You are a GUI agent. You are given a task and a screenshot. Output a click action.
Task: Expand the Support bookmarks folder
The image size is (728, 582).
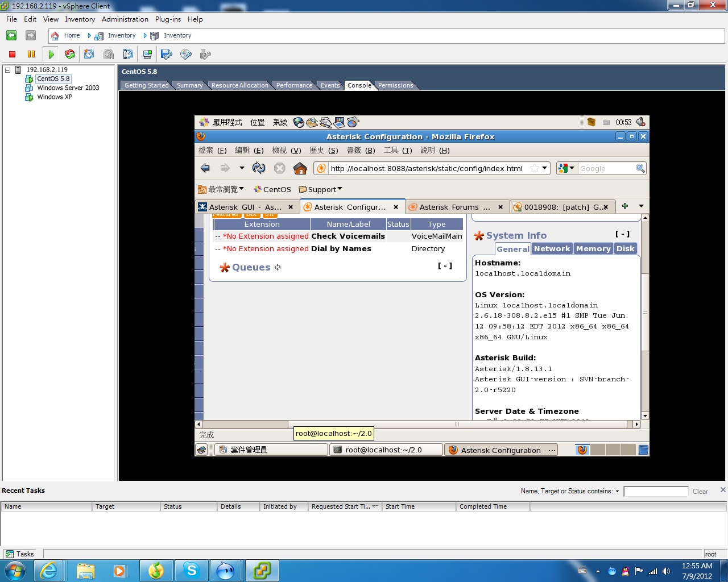321,189
